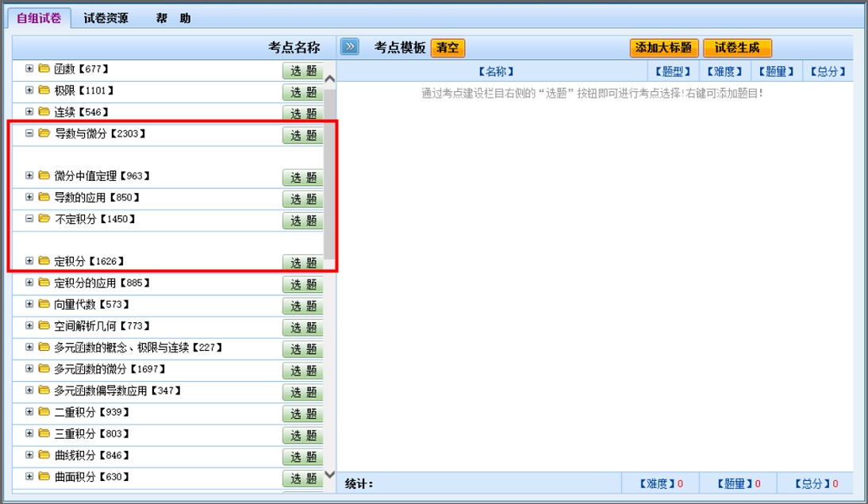Screen dimensions: 868x504
Task: Click the top 【题量】 column header
Action: coord(776,71)
